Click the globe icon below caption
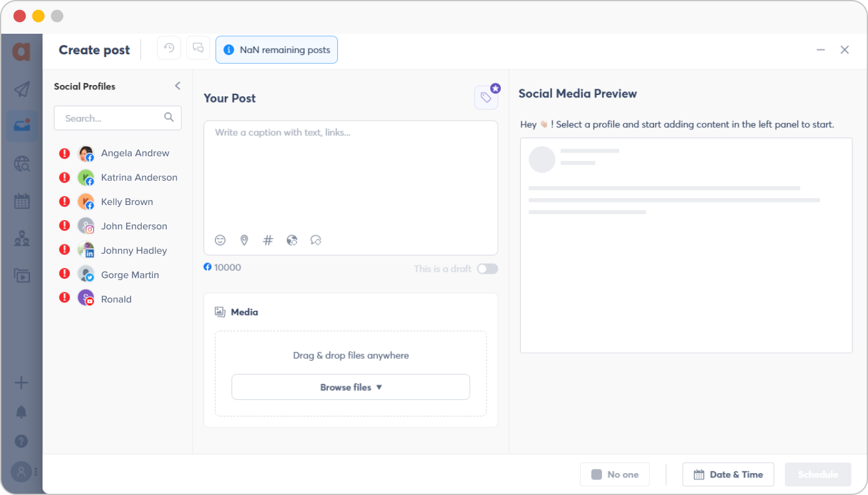This screenshot has width=868, height=495. [292, 240]
